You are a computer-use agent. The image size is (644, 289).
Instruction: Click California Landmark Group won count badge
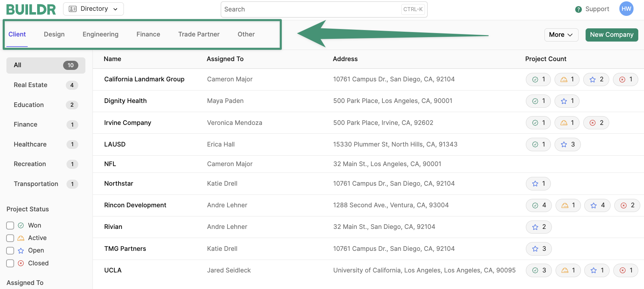pyautogui.click(x=538, y=79)
